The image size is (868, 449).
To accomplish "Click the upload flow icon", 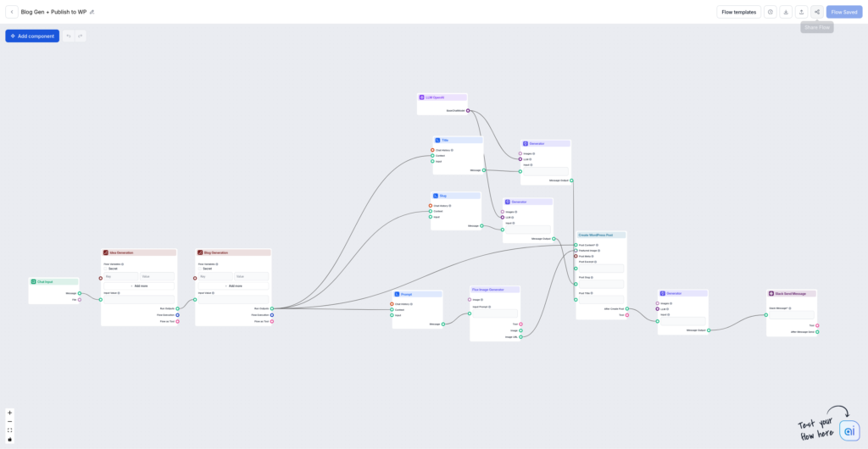I will 801,12.
